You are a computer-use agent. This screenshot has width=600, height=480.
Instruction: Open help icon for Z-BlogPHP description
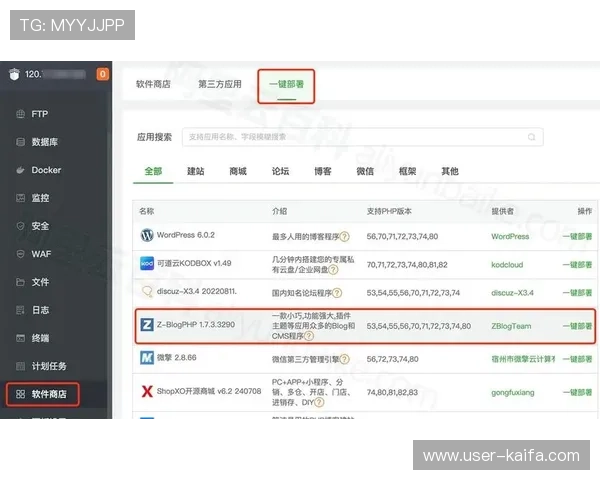309,336
